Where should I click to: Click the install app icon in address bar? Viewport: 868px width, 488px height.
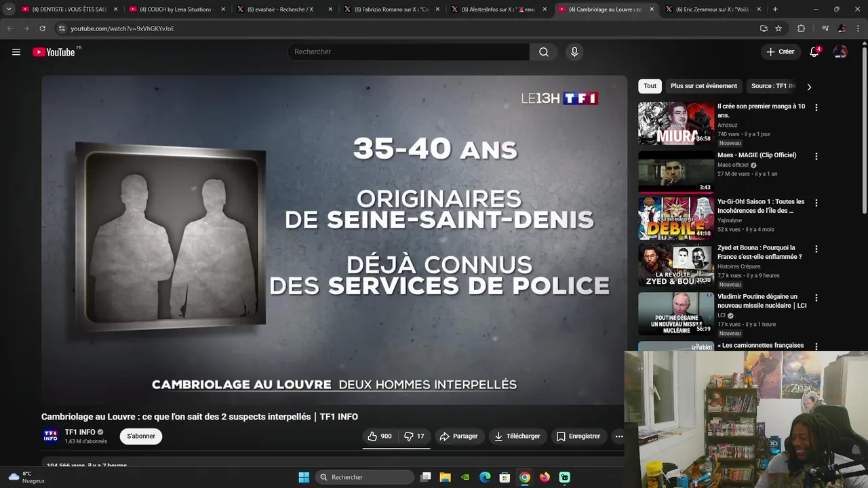tap(764, 28)
